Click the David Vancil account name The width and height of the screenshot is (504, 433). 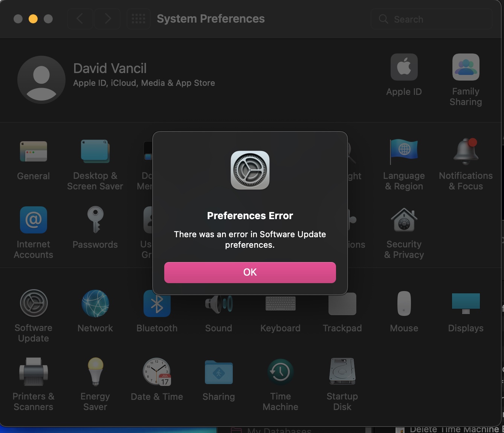point(110,68)
